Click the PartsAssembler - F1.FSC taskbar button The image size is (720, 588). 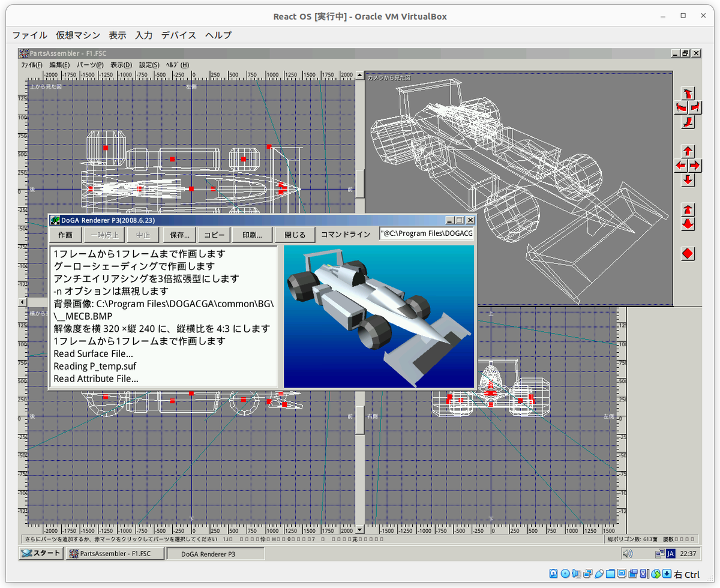[115, 553]
